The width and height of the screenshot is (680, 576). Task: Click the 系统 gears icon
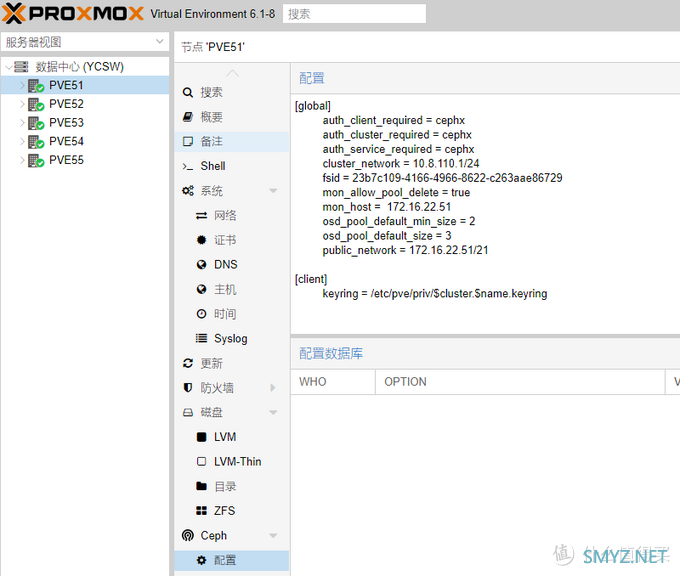click(188, 191)
